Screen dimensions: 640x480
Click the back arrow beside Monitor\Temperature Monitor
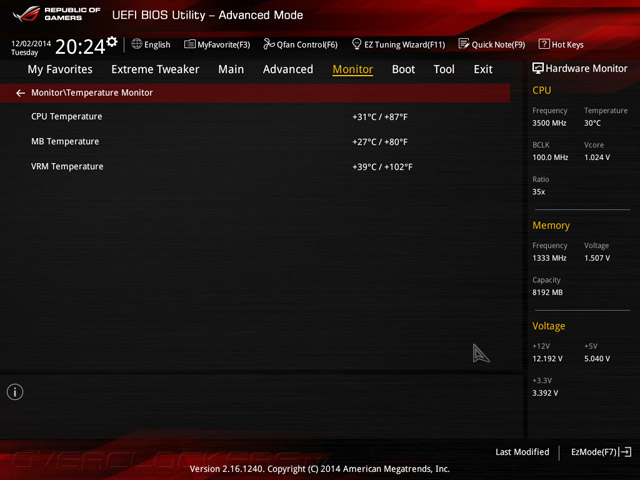(20, 93)
